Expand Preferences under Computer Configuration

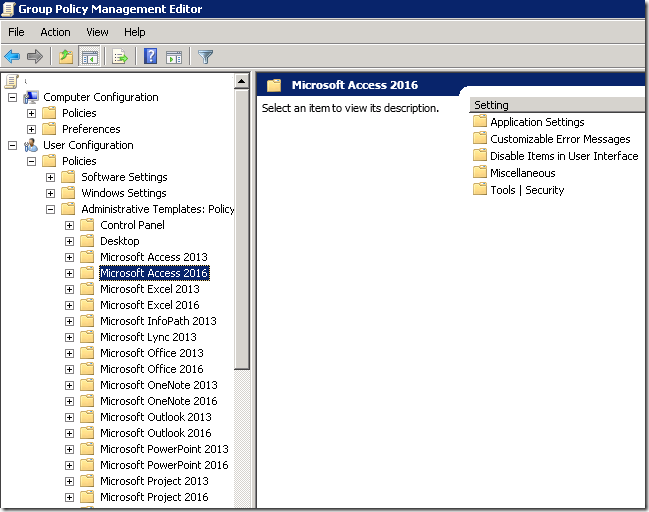31,130
